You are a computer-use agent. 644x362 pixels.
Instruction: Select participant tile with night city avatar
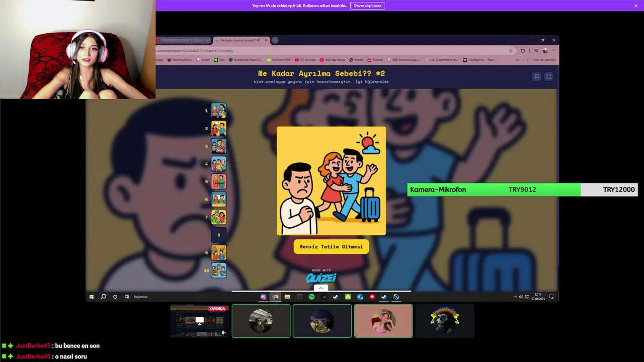(322, 321)
